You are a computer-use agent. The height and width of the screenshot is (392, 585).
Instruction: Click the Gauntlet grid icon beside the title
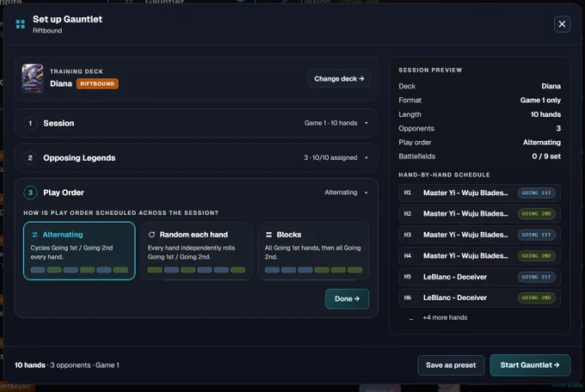coord(20,24)
